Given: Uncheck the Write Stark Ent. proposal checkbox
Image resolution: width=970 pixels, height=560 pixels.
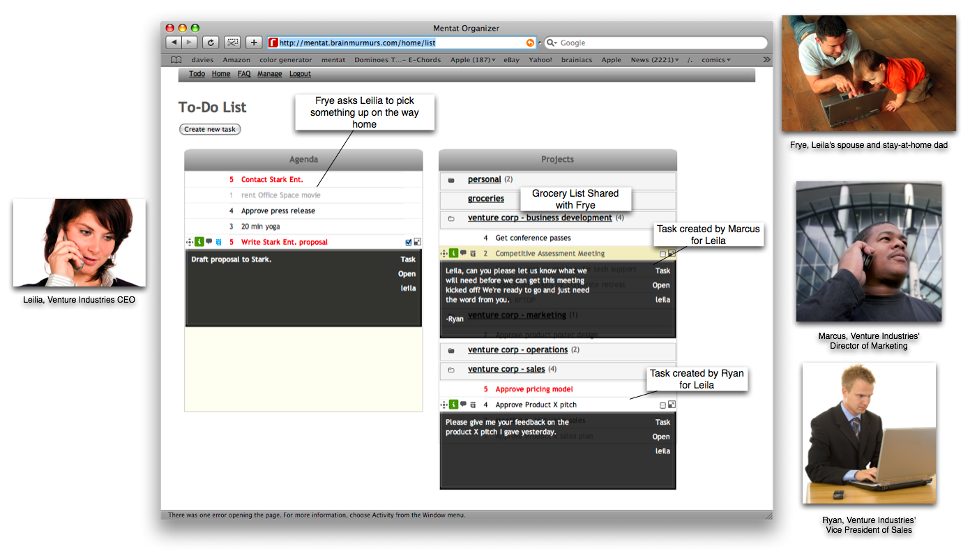Looking at the screenshot, I should 409,242.
